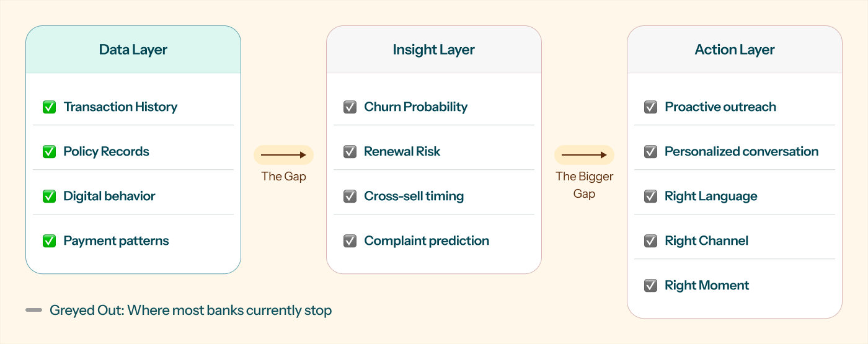Click the grey checkbox beside Personalized conversation
Screen dimensions: 868x344
[650, 152]
